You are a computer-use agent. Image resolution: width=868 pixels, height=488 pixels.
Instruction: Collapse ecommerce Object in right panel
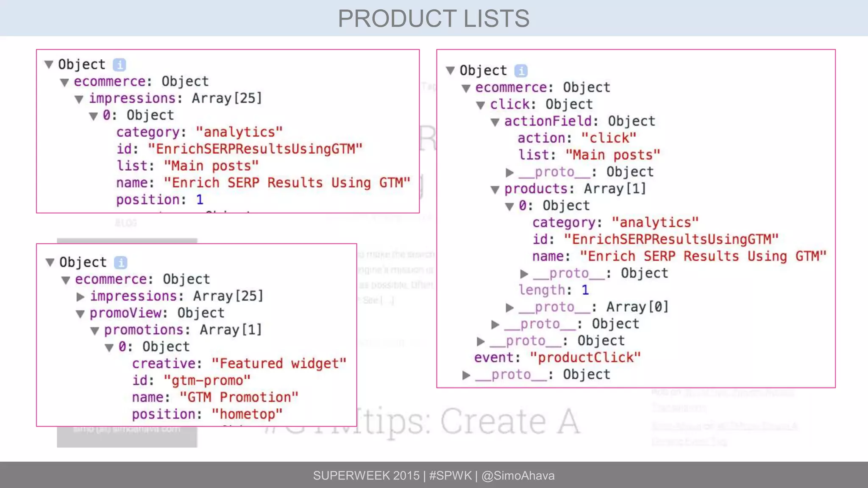point(466,88)
